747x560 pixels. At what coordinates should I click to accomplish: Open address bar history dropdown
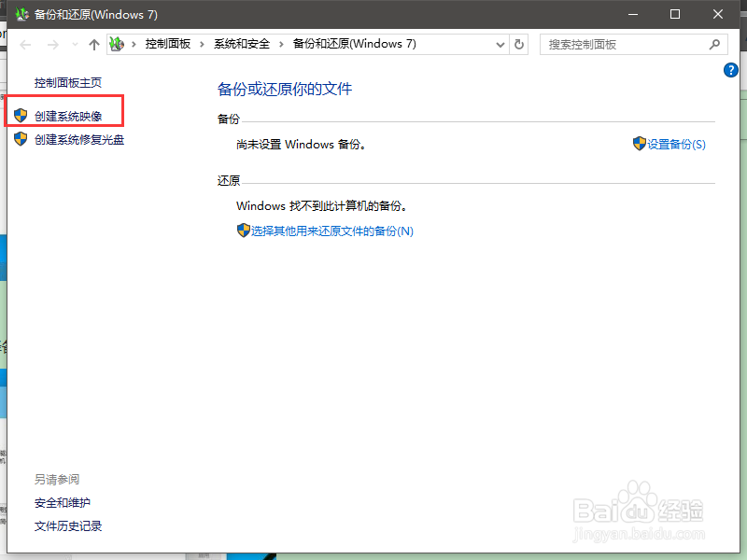[x=500, y=45]
